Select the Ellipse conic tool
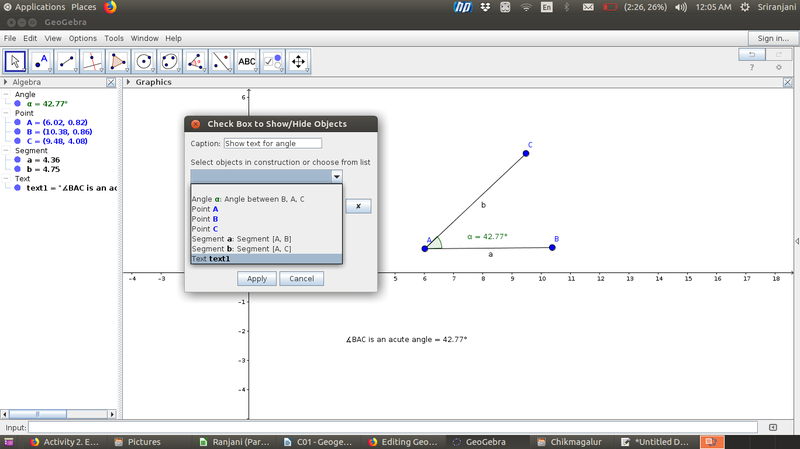Screen dimensions: 800x449 (171, 61)
